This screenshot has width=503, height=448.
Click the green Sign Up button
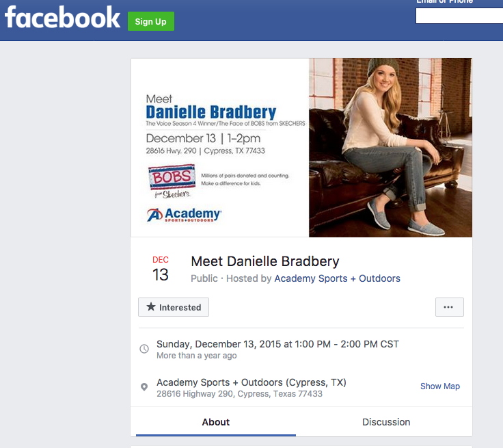[151, 21]
